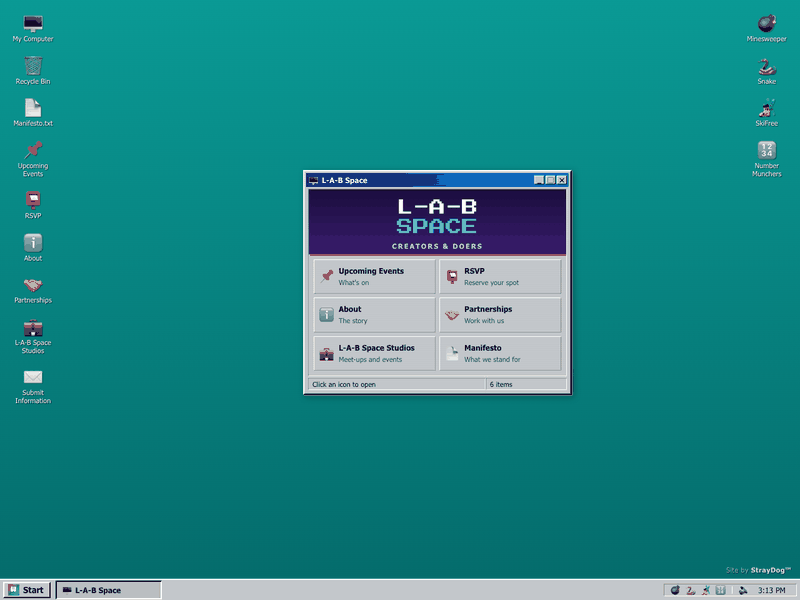Click the Snake icon in system tray
Image resolution: width=800 pixels, height=600 pixels.
click(690, 590)
